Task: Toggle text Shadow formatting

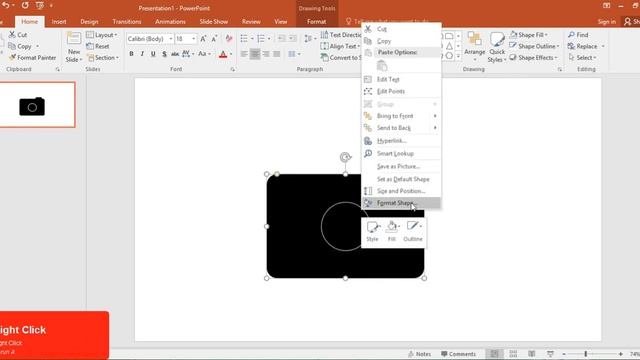Action: pos(164,54)
